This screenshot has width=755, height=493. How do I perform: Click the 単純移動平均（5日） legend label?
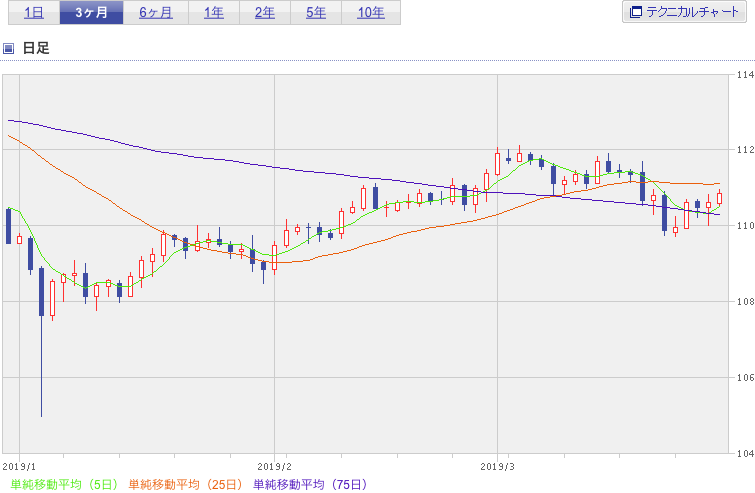pos(64,484)
